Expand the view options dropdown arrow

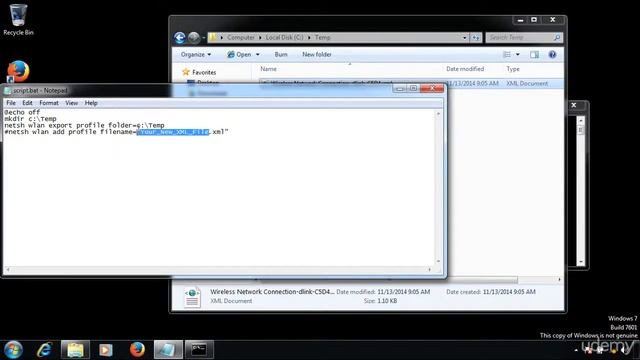pyautogui.click(x=518, y=54)
